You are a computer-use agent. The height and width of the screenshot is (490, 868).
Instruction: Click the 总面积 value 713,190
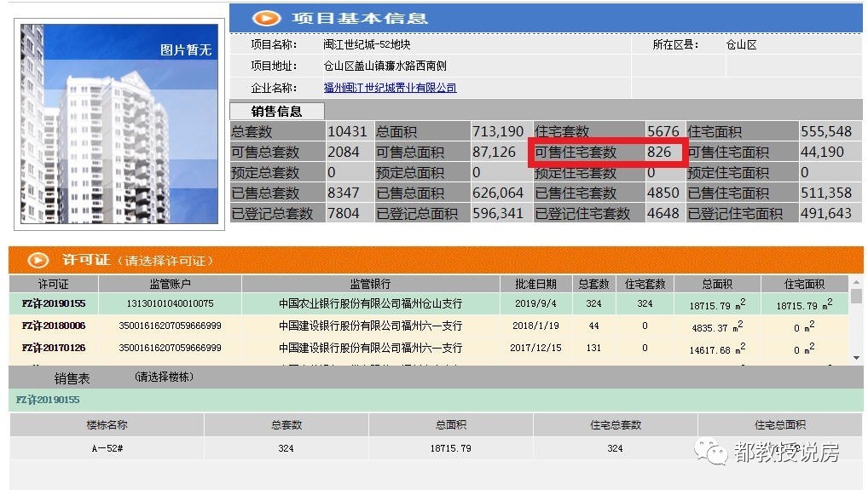(x=498, y=131)
